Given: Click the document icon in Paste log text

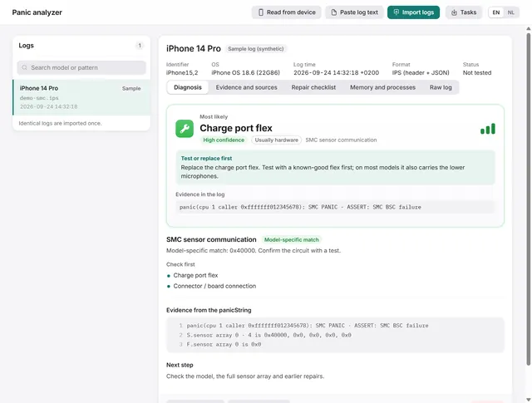Looking at the screenshot, I should pyautogui.click(x=334, y=12).
